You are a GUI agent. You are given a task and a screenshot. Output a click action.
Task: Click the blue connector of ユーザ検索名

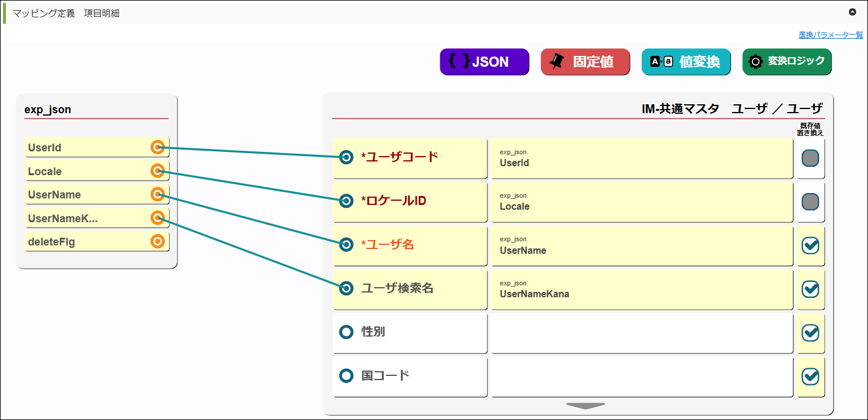coord(346,288)
